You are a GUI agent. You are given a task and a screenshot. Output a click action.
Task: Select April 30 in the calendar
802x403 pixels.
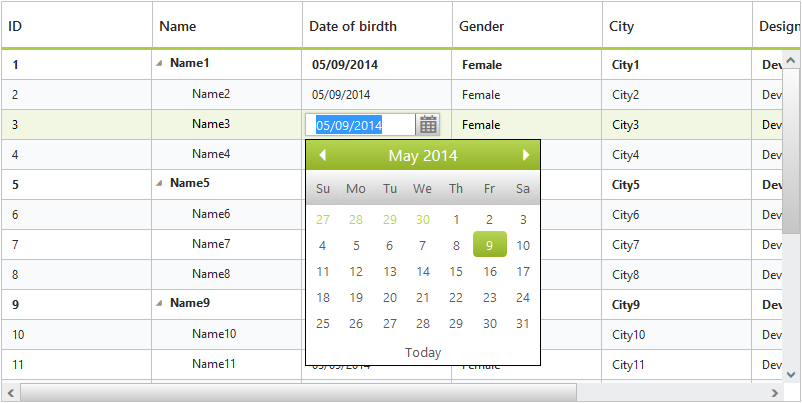(423, 220)
